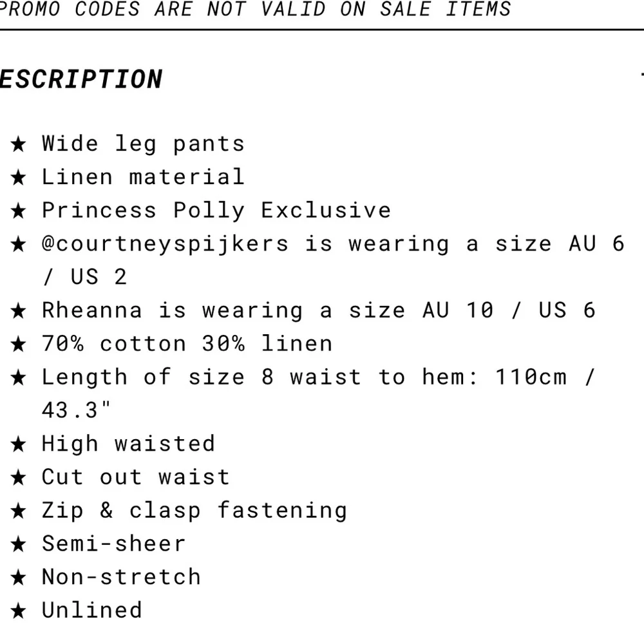Click the star next to Non-stretch

point(19,577)
